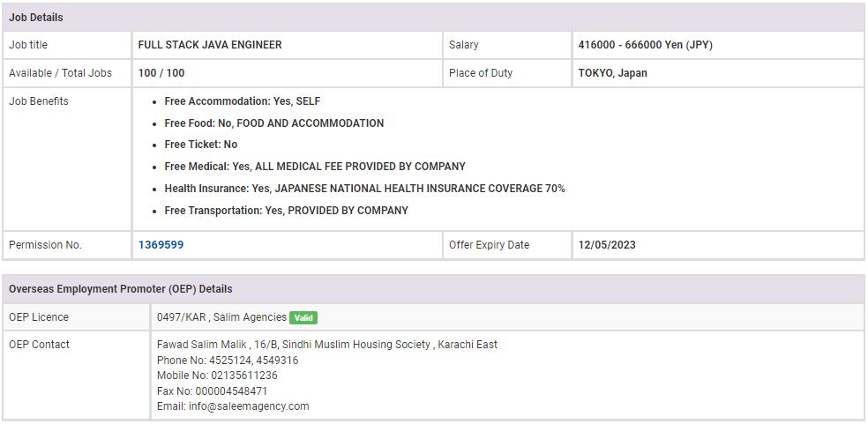The height and width of the screenshot is (424, 868).
Task: Click the Free Food benefit line
Action: click(273, 123)
